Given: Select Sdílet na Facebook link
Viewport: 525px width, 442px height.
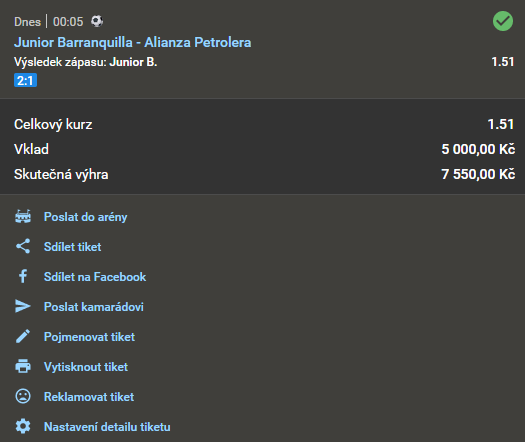Looking at the screenshot, I should click(95, 277).
